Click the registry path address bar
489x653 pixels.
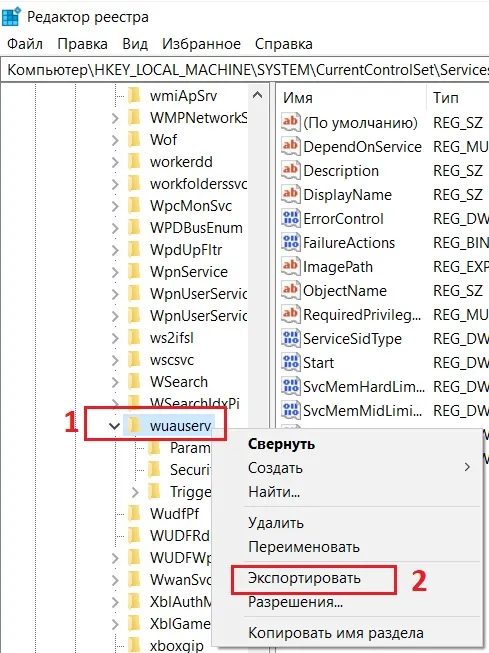coord(246,70)
